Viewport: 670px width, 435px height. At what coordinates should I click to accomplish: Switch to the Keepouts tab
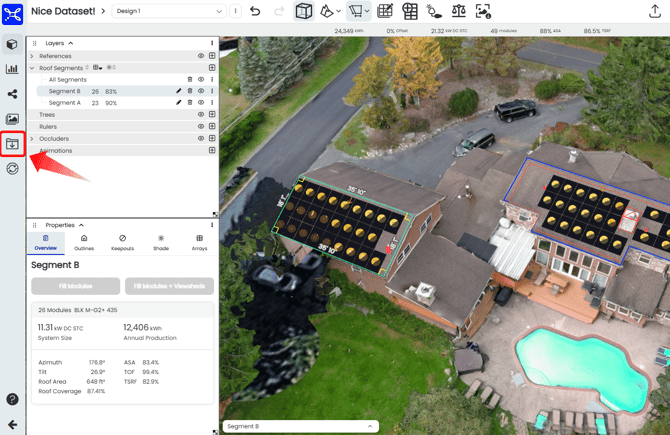tap(122, 243)
